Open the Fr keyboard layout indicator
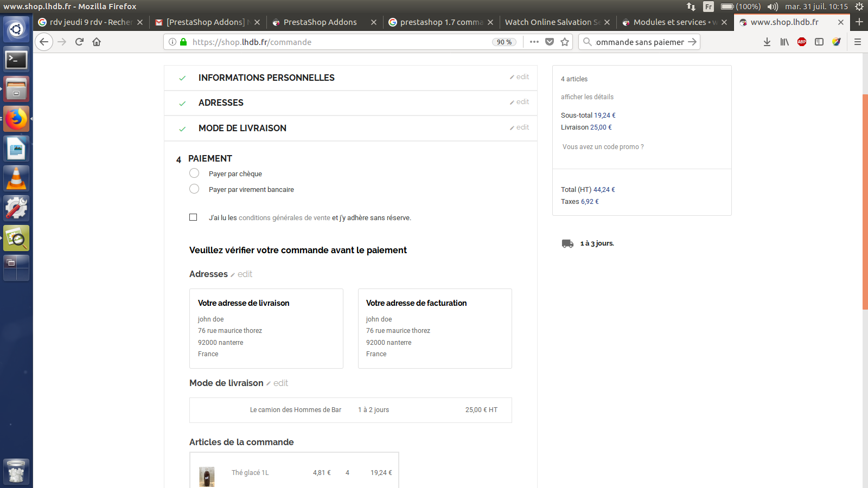 (x=709, y=7)
